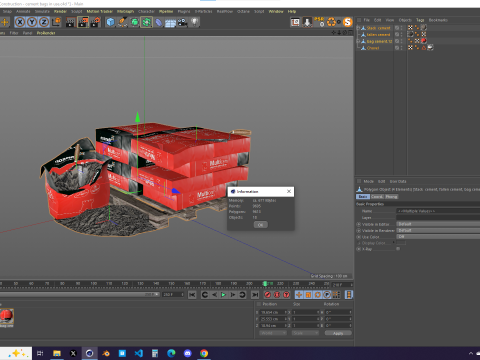
Task: Click Chisel's material tag sphere
Action: coord(430,48)
